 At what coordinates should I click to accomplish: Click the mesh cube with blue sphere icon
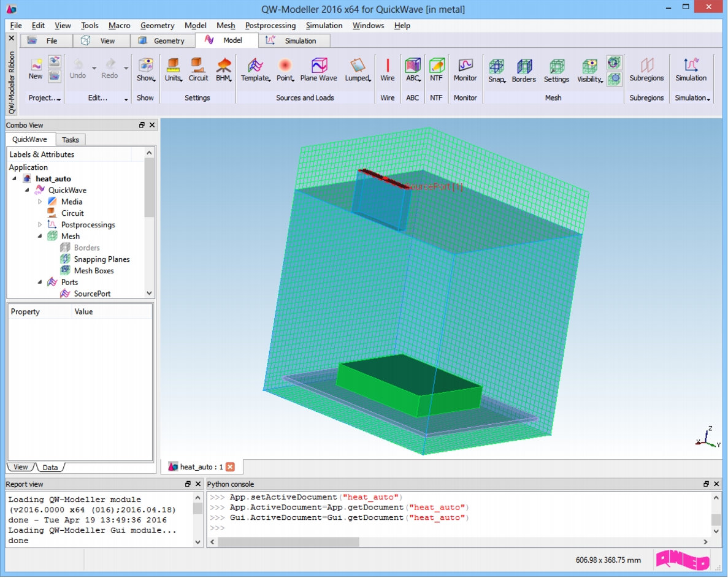click(x=614, y=79)
